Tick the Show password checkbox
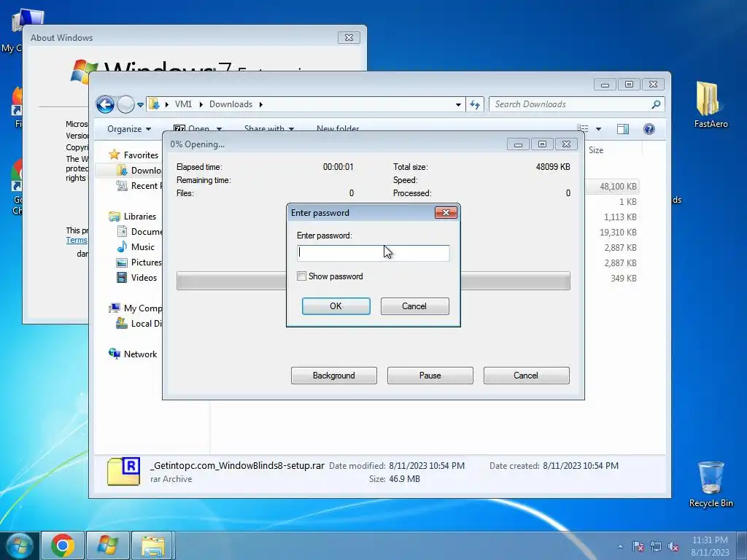The height and width of the screenshot is (560, 747). click(x=301, y=276)
